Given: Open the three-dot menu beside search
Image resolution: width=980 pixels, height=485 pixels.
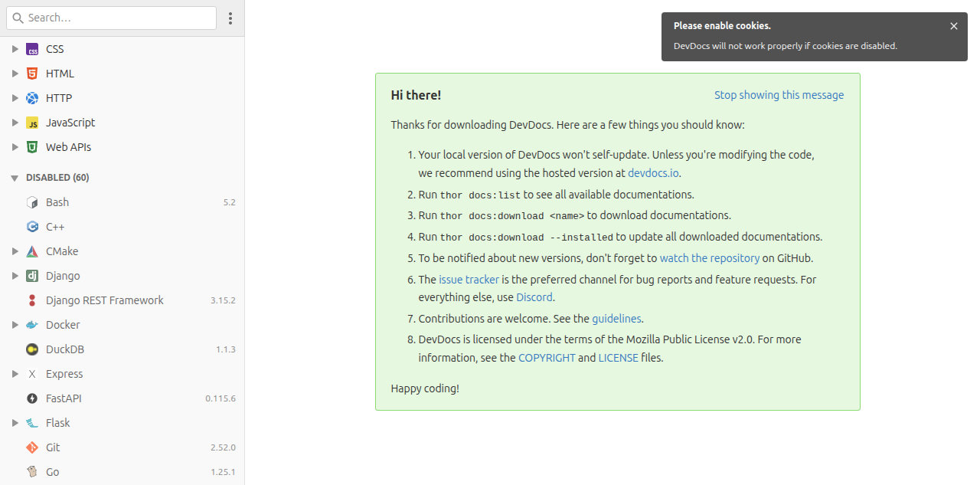Looking at the screenshot, I should pyautogui.click(x=230, y=18).
